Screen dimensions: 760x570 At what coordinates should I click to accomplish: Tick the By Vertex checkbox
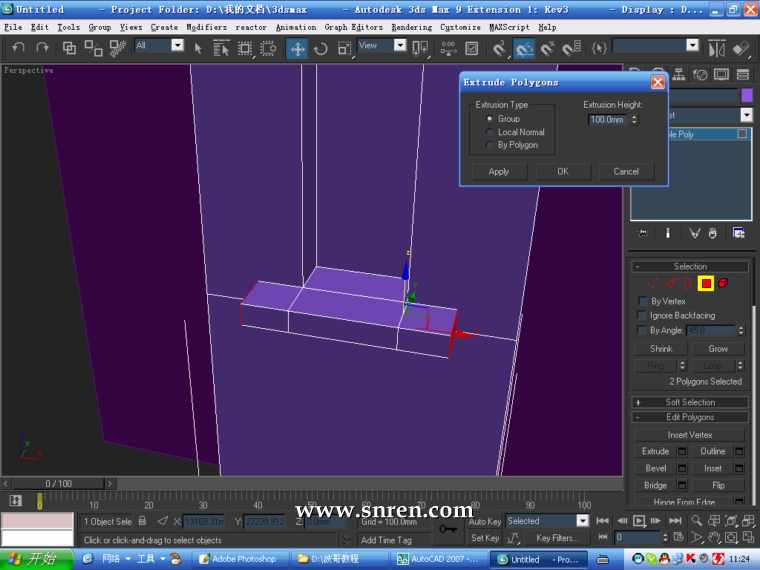pyautogui.click(x=643, y=301)
